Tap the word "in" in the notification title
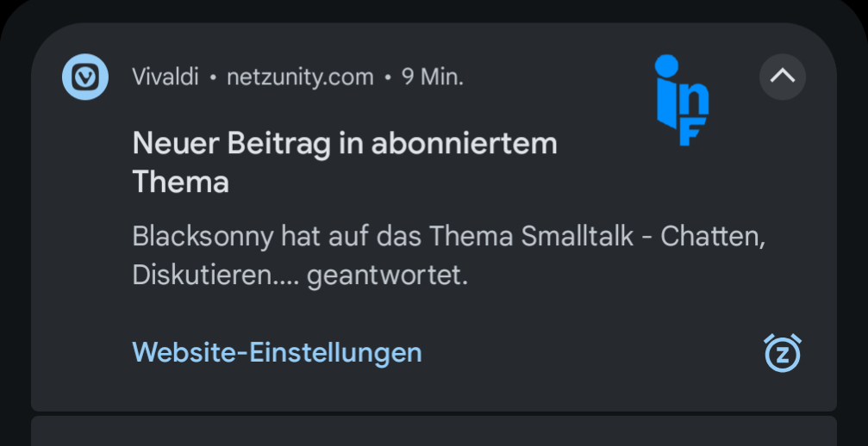Screen dimensions: 868x446 [x=350, y=144]
